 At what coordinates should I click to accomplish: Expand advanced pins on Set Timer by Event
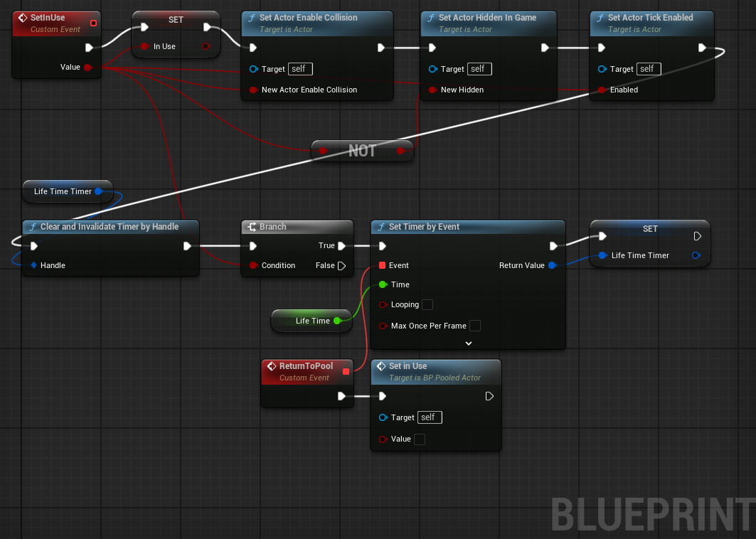point(468,343)
